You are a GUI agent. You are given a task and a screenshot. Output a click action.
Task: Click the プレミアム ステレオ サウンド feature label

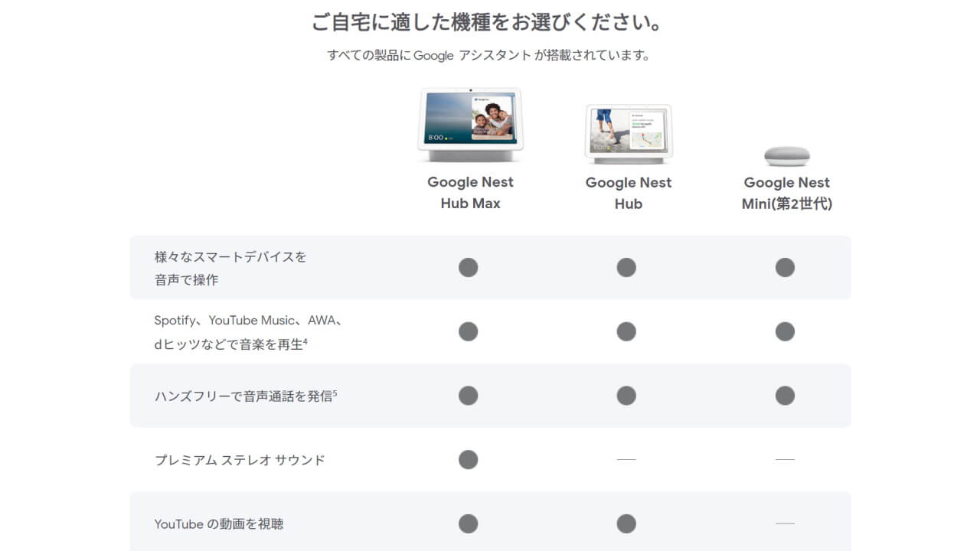point(240,460)
